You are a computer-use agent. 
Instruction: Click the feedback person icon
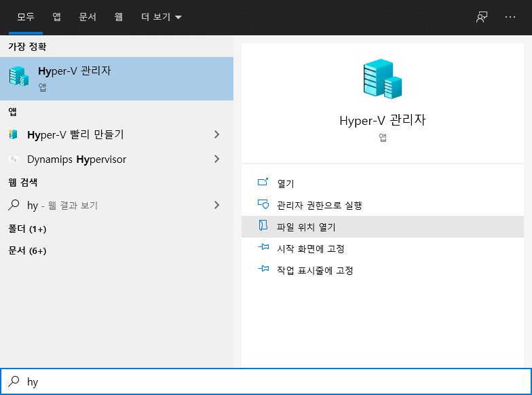click(x=482, y=17)
